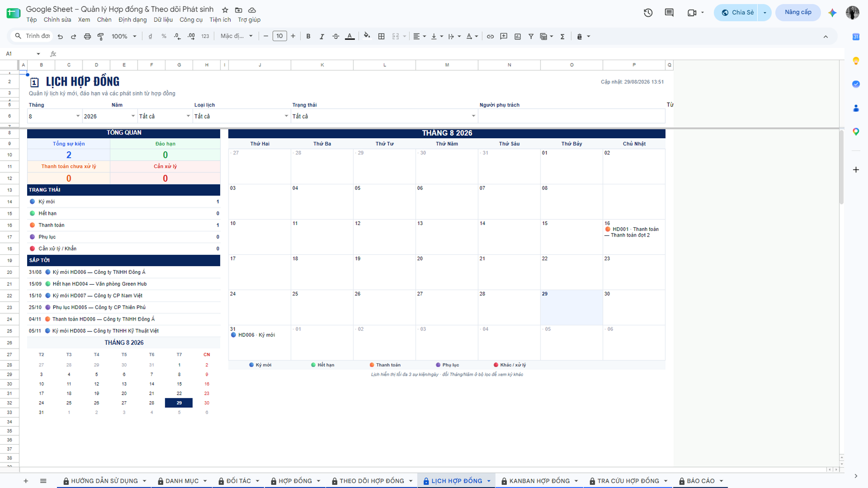Select the paint format tool

pyautogui.click(x=100, y=36)
